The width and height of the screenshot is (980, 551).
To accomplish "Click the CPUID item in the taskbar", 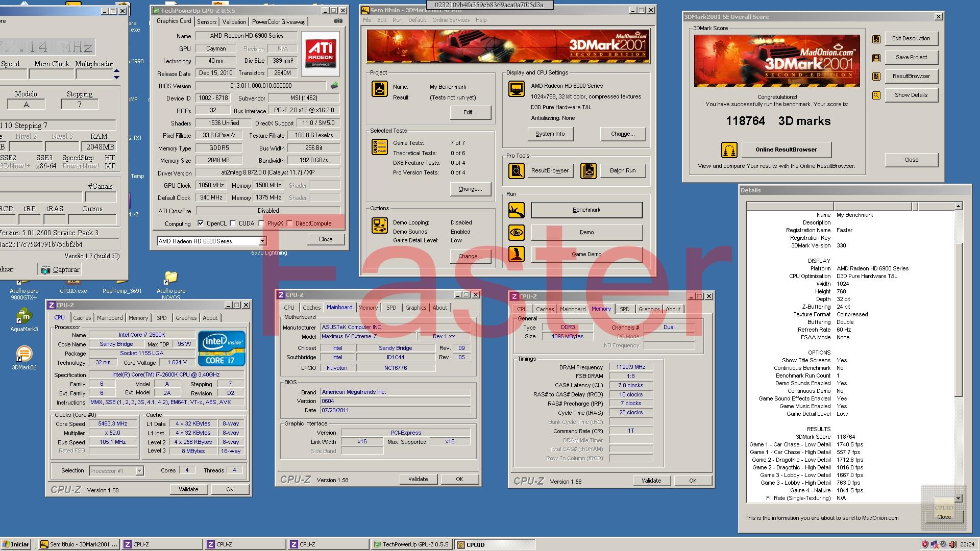I will click(494, 544).
